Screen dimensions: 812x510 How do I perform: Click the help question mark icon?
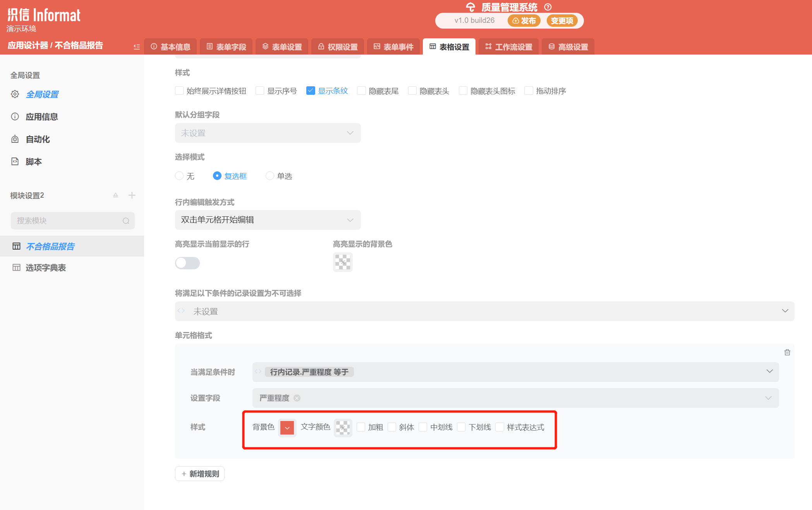coord(548,7)
